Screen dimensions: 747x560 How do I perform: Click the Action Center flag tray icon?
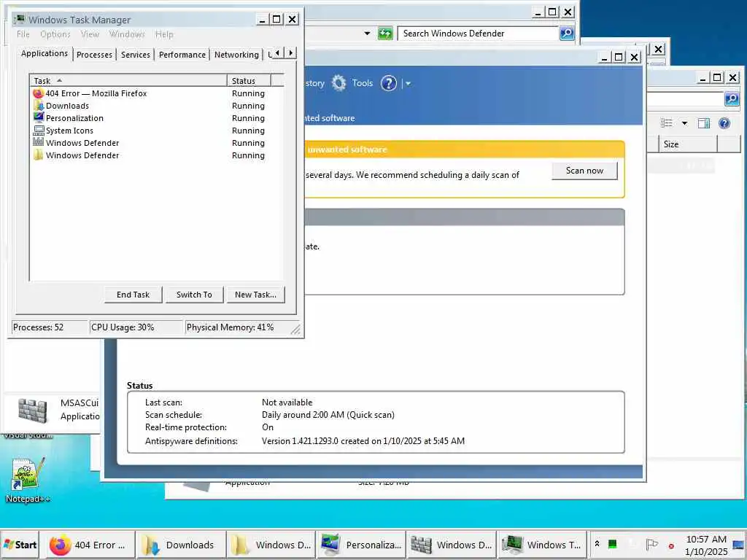pyautogui.click(x=651, y=544)
